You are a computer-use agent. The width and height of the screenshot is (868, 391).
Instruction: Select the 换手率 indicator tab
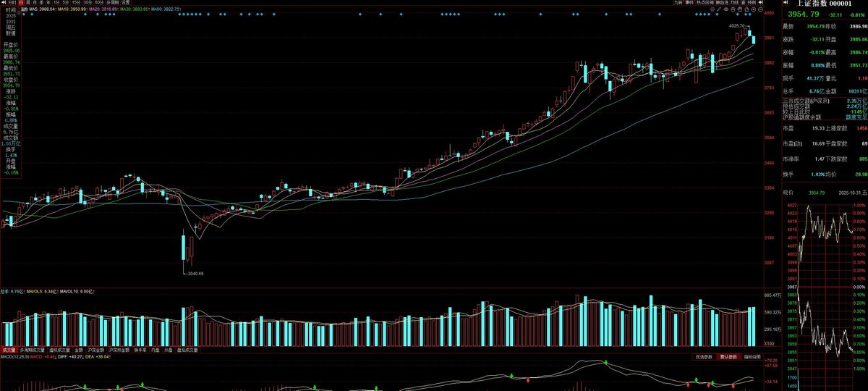click(140, 350)
